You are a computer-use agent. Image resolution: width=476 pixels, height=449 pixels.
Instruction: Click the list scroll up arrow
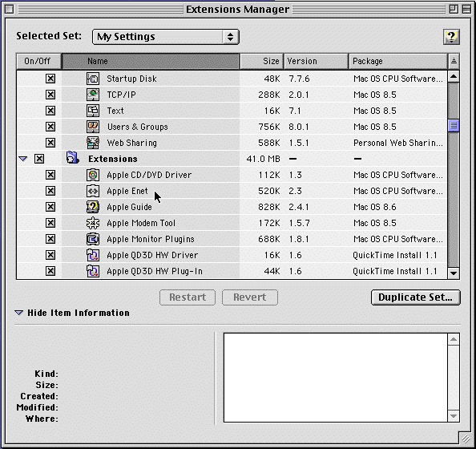pos(454,76)
